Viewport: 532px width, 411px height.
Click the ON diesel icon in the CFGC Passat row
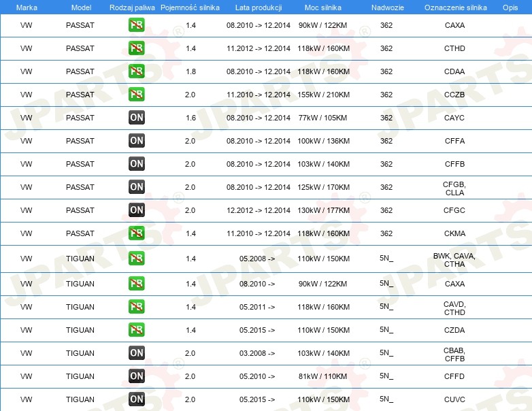pyautogui.click(x=136, y=210)
